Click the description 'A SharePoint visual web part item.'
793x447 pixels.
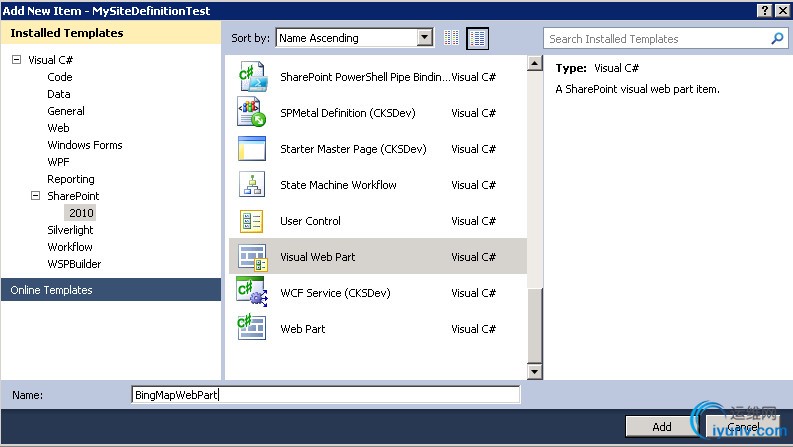click(637, 89)
